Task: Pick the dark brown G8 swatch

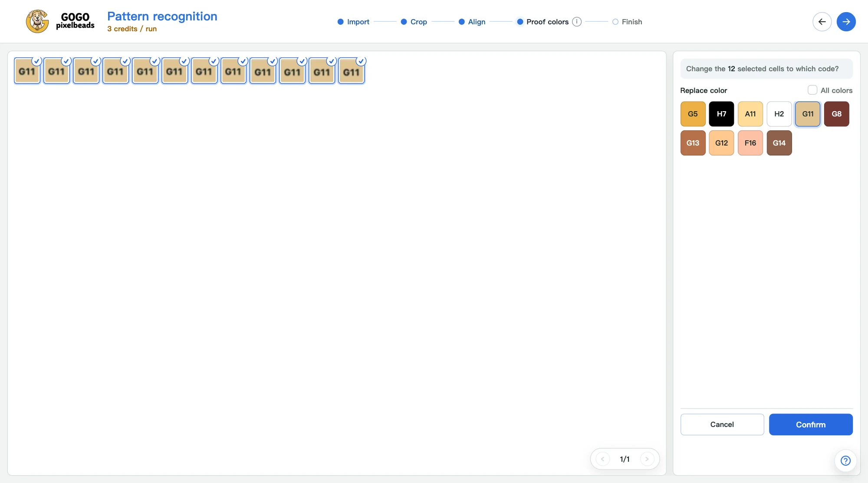Action: coord(837,114)
